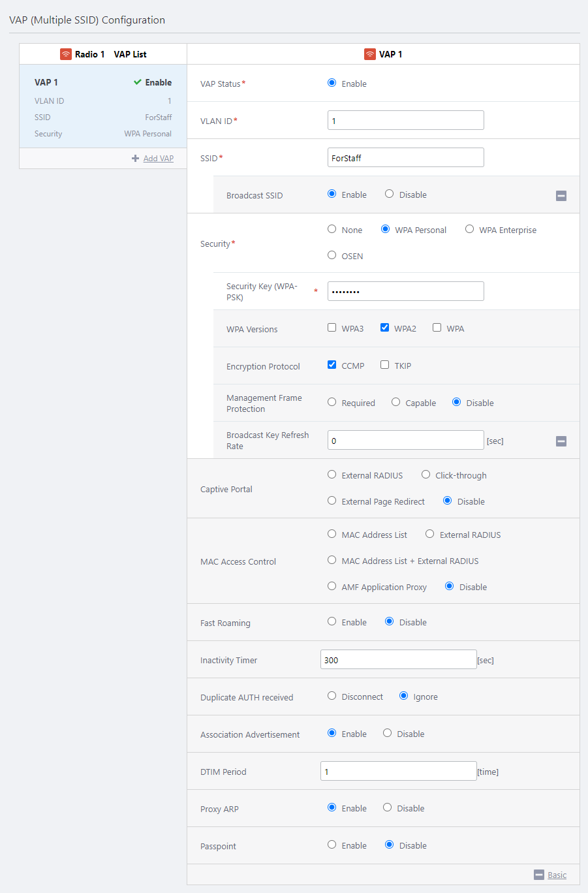Click the Radio 1 wireless icon
Screen dimensions: 588x893
pyautogui.click(x=66, y=54)
